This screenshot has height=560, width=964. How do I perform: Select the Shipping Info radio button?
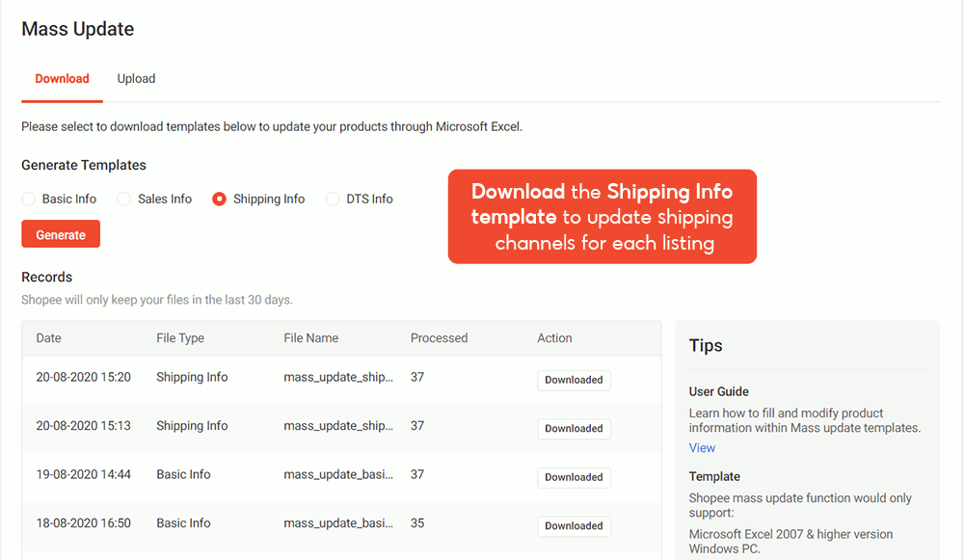[220, 200]
